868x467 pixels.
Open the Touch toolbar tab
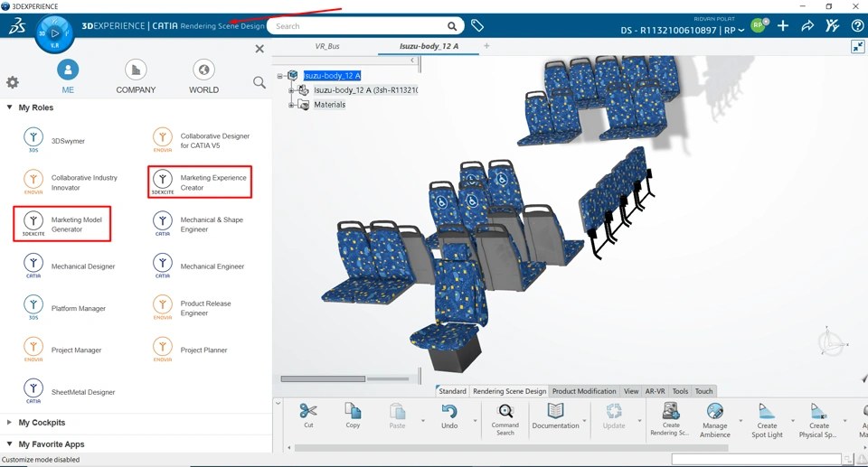(x=704, y=391)
